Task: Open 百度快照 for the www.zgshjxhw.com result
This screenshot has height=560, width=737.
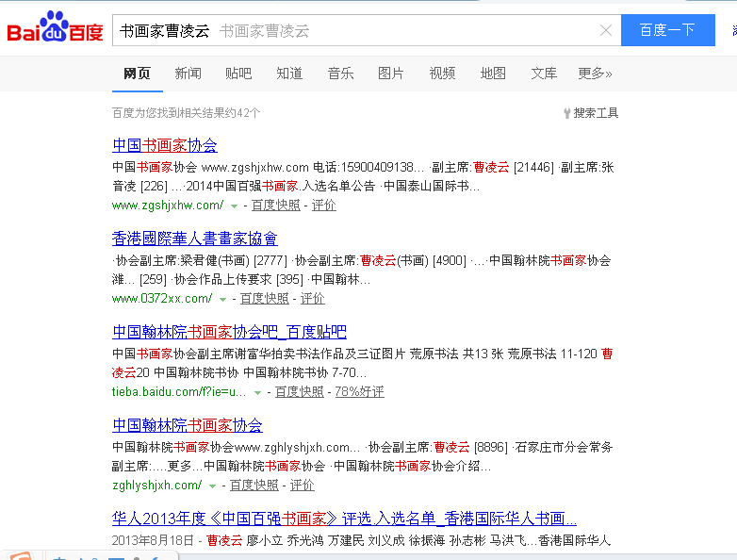Action: [276, 206]
